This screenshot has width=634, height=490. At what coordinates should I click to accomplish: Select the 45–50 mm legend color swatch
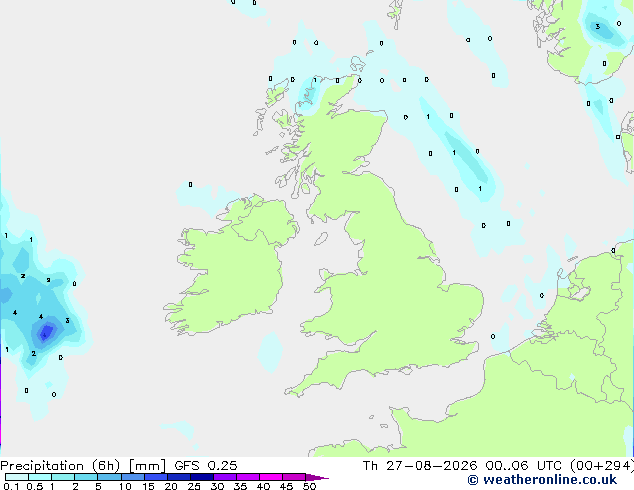click(x=294, y=477)
